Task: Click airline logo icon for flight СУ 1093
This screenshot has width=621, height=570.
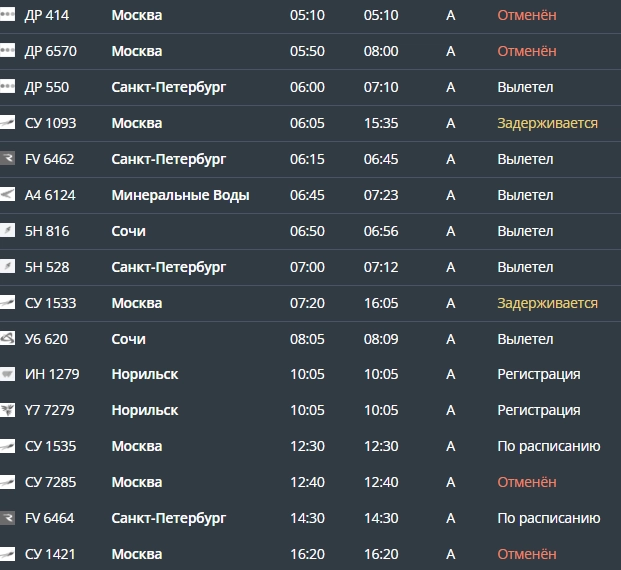Action: click(x=7, y=123)
